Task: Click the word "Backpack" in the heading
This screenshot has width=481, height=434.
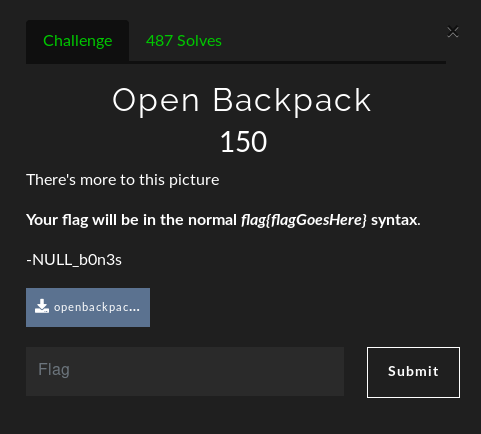Action: [x=292, y=100]
